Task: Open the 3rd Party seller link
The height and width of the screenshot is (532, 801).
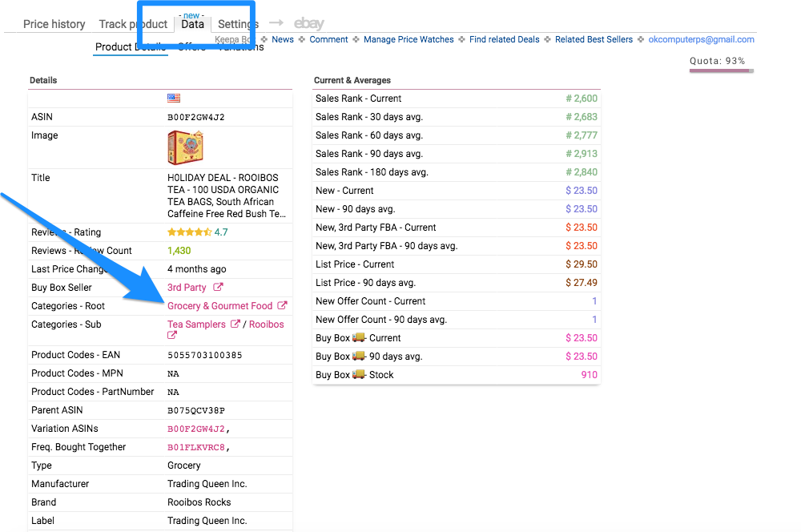Action: coord(187,287)
